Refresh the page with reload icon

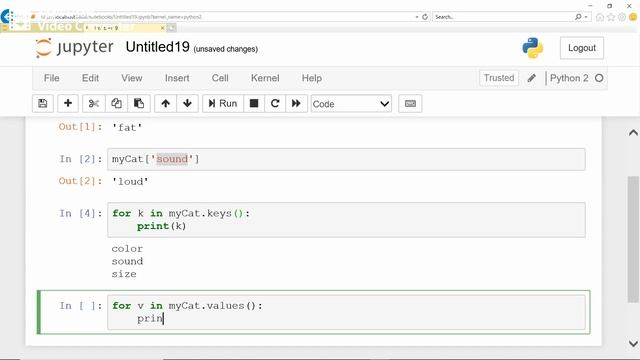(x=425, y=17)
